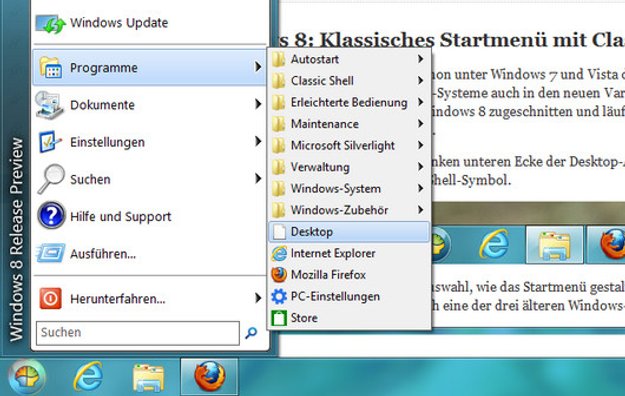
Task: Click the Hilfe und Support question icon
Action: pos(51,216)
